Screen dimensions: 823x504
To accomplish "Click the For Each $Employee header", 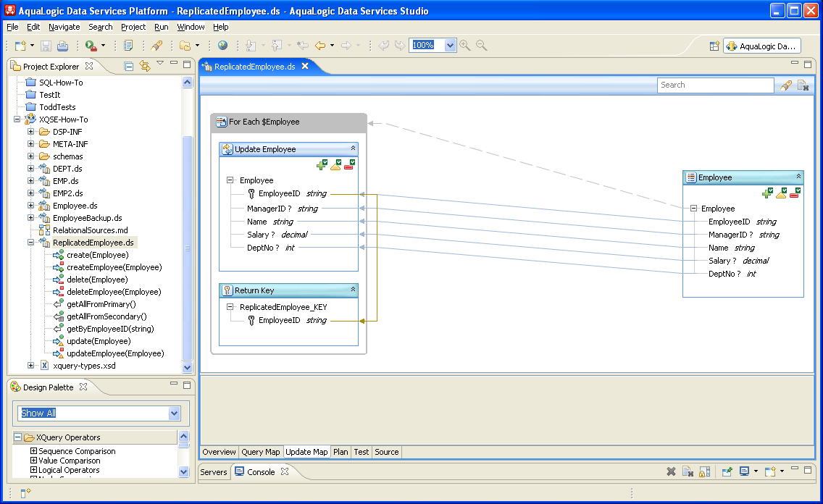I will pyautogui.click(x=288, y=122).
